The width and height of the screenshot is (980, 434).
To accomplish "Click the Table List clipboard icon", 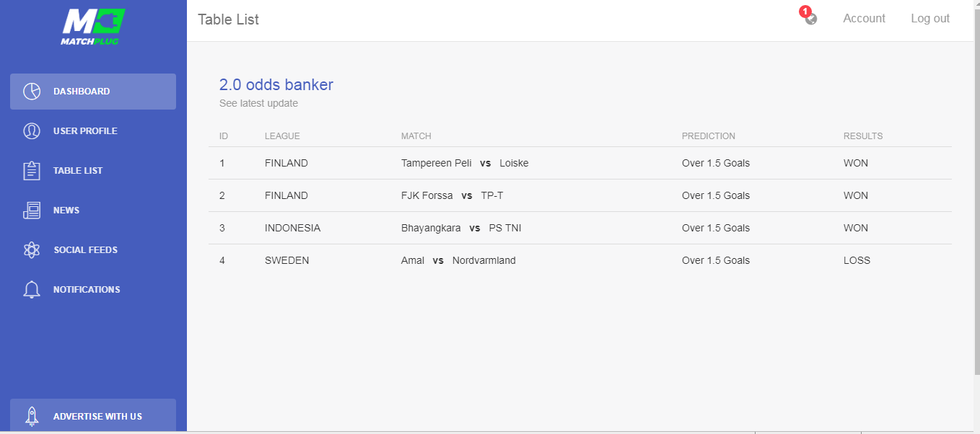I will click(x=32, y=171).
